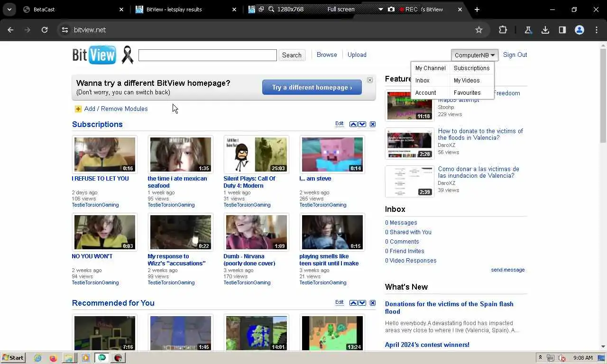Expand the ComputerNB user dropdown
Screen dimensions: 607x364
[475, 55]
